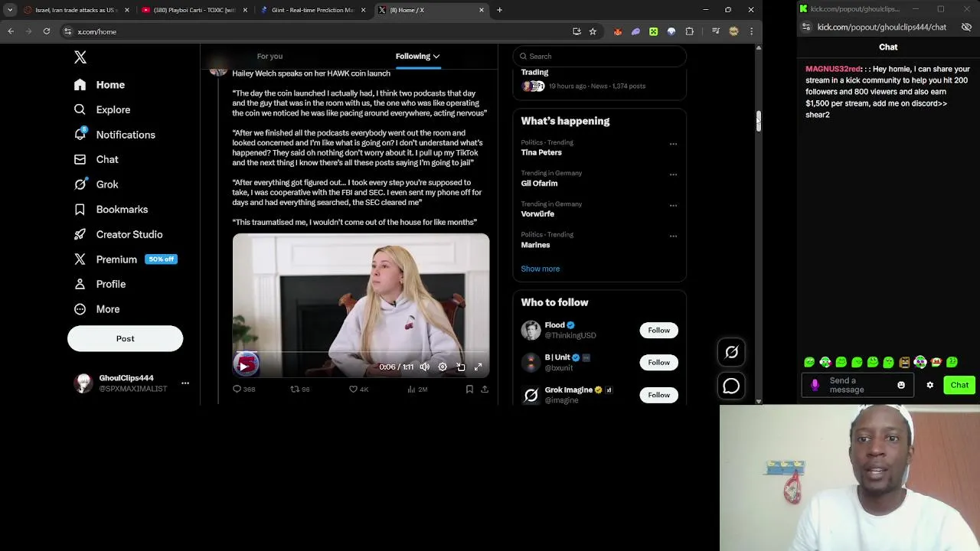This screenshot has width=980, height=551.
Task: Share the Hailey Welch tweet
Action: click(x=484, y=389)
